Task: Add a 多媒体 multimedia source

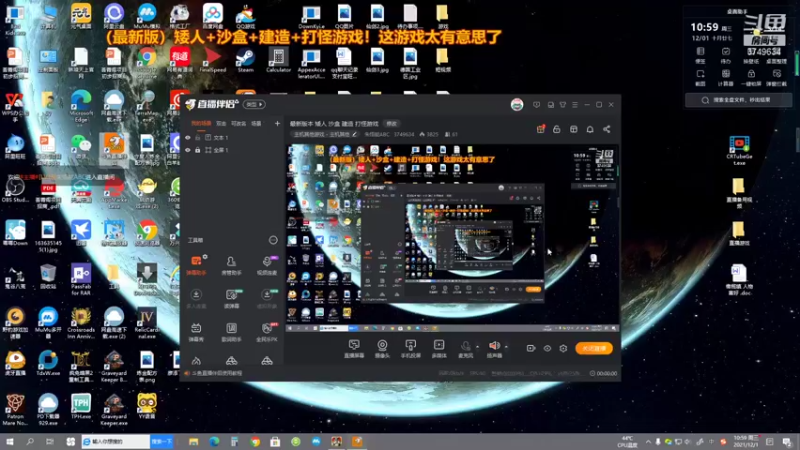Action: 439,349
